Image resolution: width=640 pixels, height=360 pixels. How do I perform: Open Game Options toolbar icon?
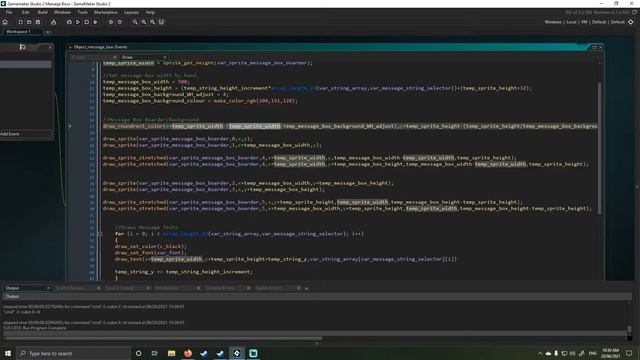tap(111, 22)
